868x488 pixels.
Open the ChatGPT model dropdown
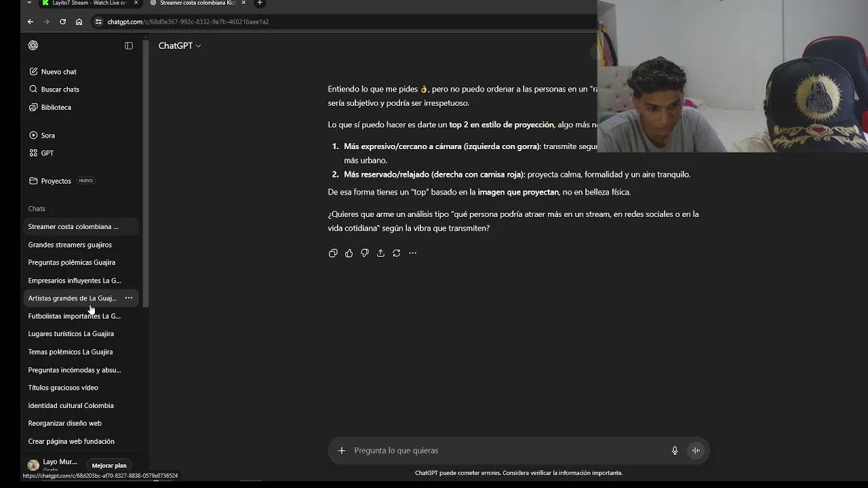click(180, 45)
